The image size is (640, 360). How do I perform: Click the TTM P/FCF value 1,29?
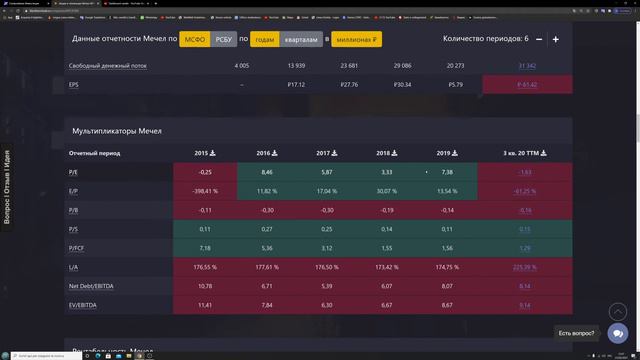point(525,248)
